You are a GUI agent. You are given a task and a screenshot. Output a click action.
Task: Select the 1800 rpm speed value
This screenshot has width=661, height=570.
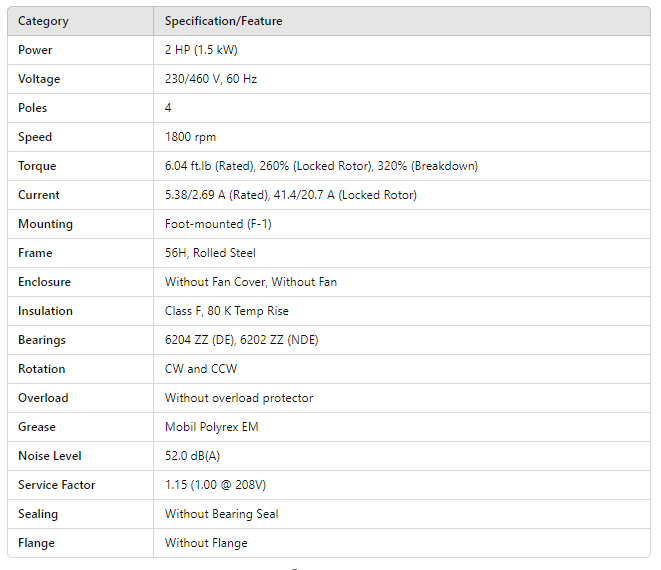coord(190,137)
